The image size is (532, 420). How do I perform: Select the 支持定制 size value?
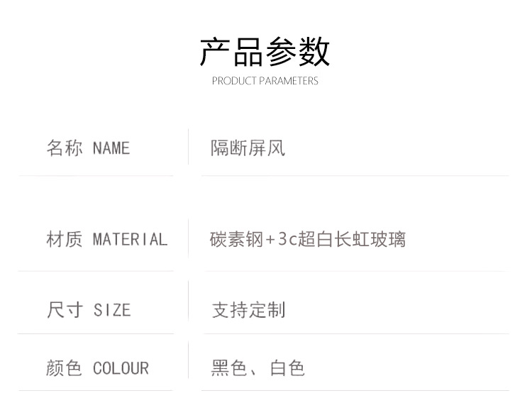click(x=248, y=310)
